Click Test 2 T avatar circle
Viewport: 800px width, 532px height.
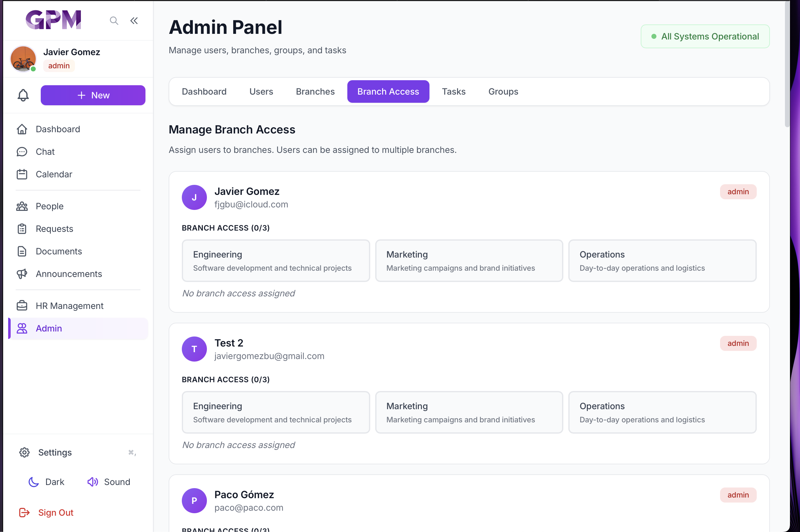click(194, 349)
